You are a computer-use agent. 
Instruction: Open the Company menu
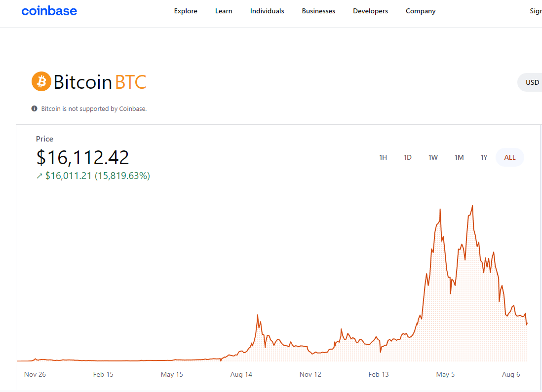tap(420, 10)
